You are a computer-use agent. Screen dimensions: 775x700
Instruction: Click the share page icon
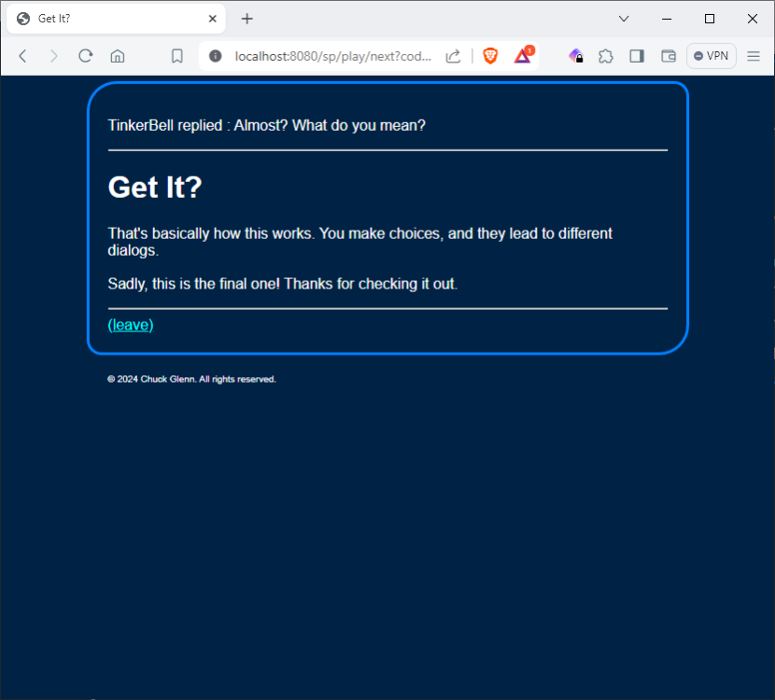point(453,56)
